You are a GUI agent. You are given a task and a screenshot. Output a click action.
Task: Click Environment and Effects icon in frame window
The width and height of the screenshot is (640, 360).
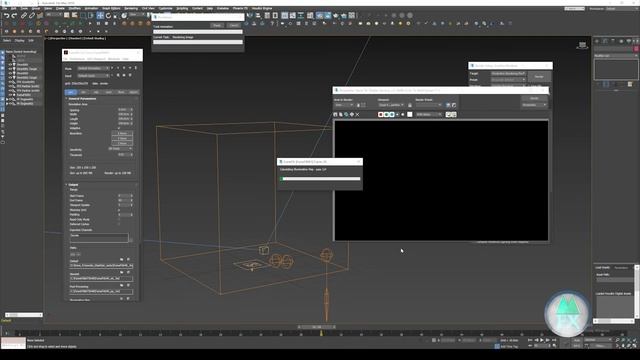pyautogui.click(x=454, y=105)
